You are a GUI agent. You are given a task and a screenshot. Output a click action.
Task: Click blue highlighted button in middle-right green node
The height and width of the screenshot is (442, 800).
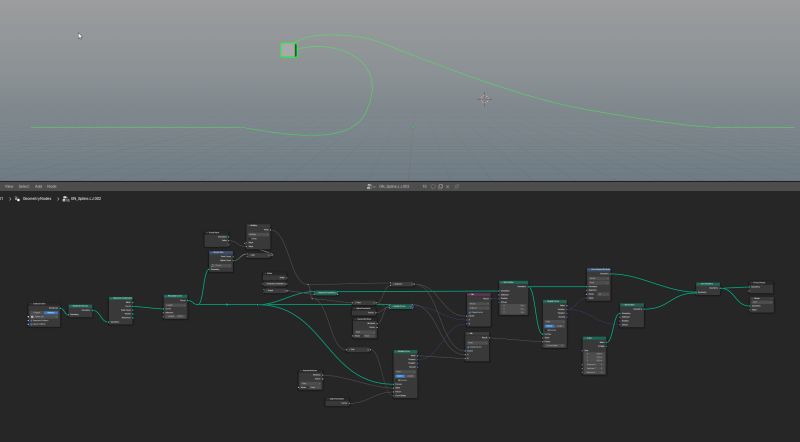pos(550,326)
